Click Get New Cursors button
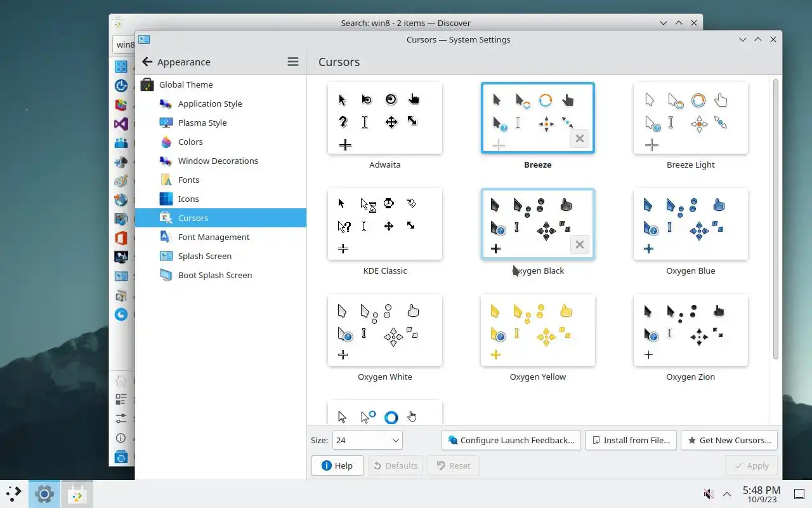Screen dimensions: 812x508 click(x=729, y=440)
